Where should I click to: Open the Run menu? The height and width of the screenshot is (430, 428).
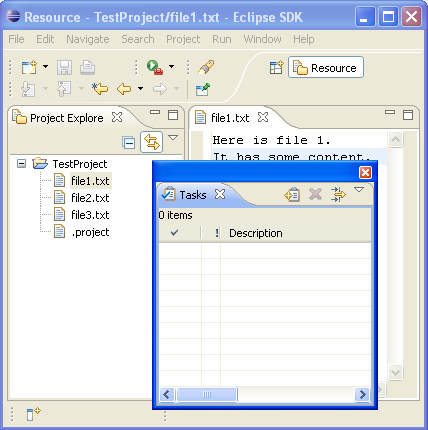(222, 39)
